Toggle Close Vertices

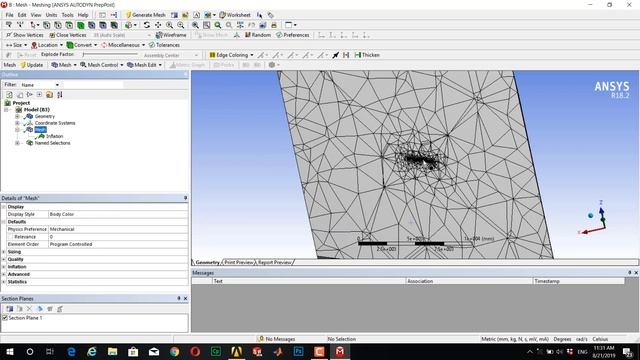(68, 35)
